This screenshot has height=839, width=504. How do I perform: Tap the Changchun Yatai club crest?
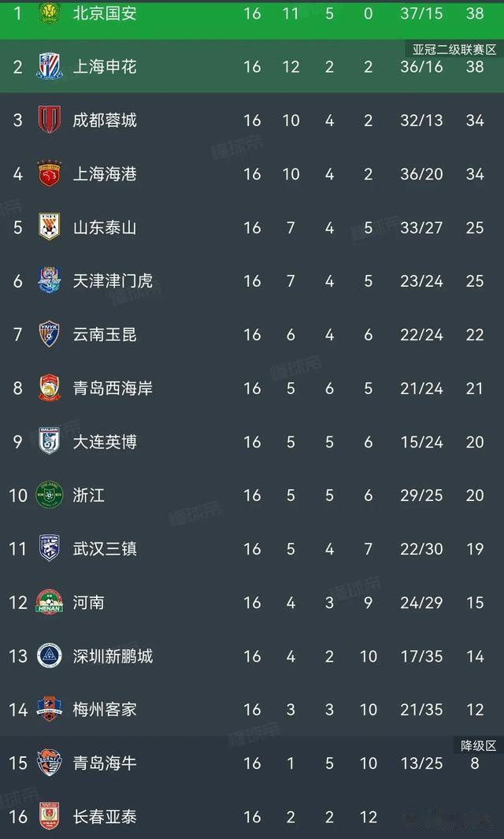pos(50,816)
